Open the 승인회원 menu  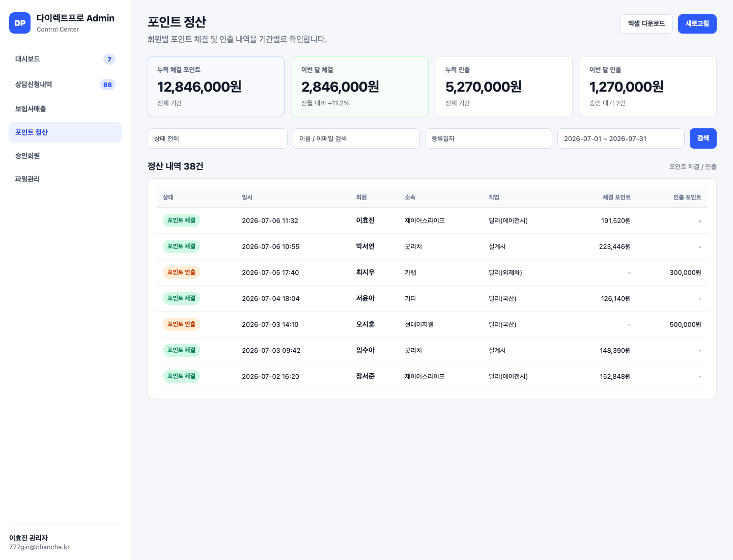65,156
